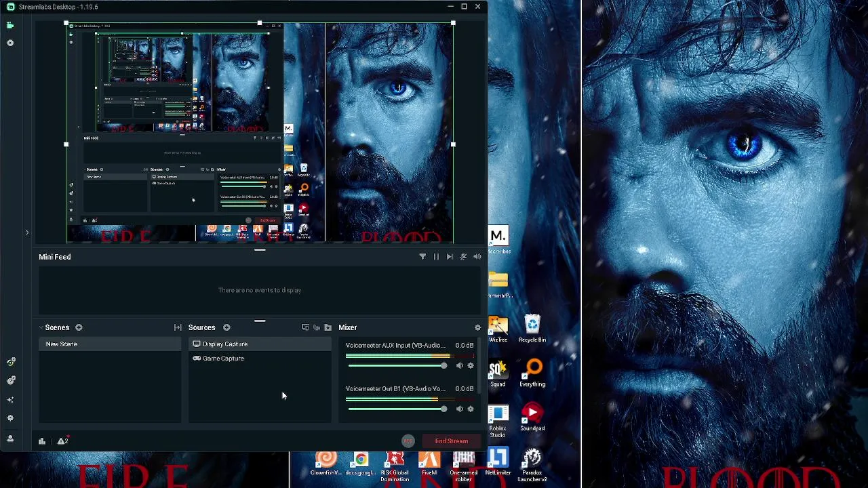Adjust Voicemeeter AUX Input volume slider

pyautogui.click(x=397, y=366)
